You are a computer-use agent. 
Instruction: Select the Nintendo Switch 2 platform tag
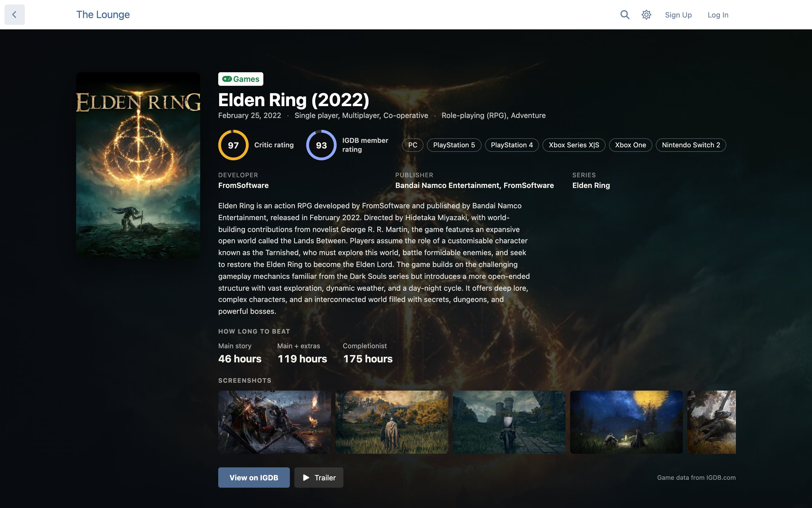[x=690, y=145]
